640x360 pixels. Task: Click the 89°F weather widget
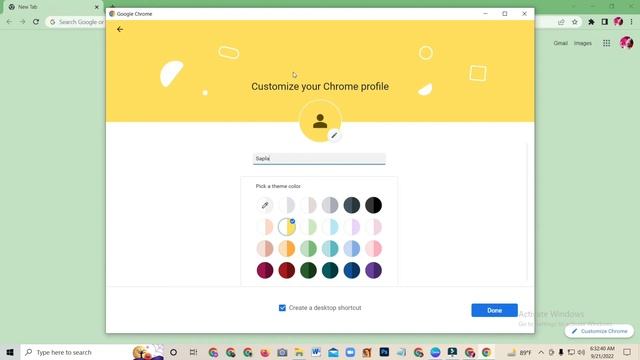(x=519, y=352)
